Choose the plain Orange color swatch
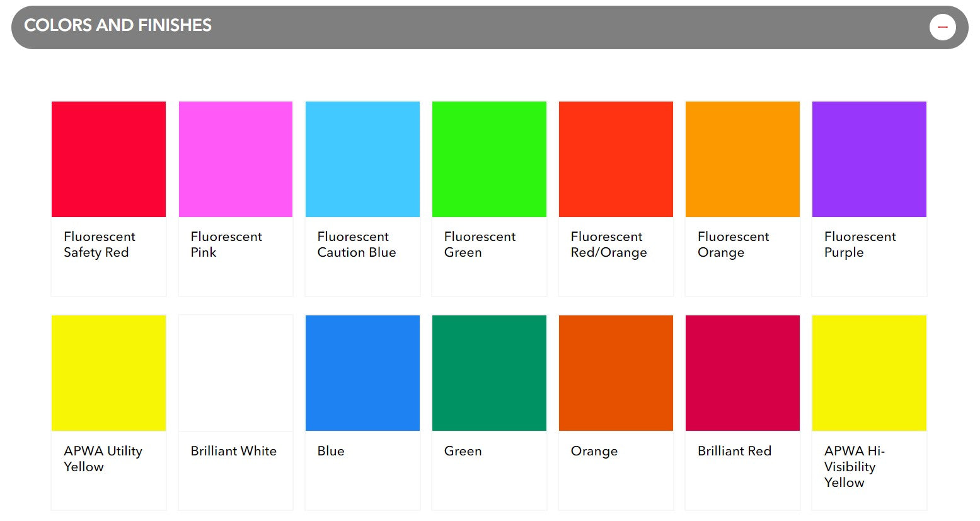This screenshot has height=521, width=980. click(616, 373)
